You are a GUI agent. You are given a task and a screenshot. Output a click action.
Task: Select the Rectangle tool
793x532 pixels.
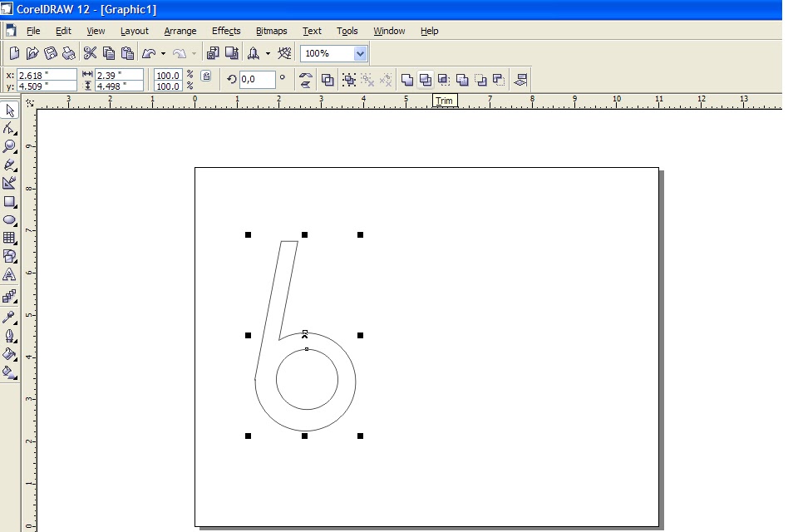pyautogui.click(x=10, y=201)
